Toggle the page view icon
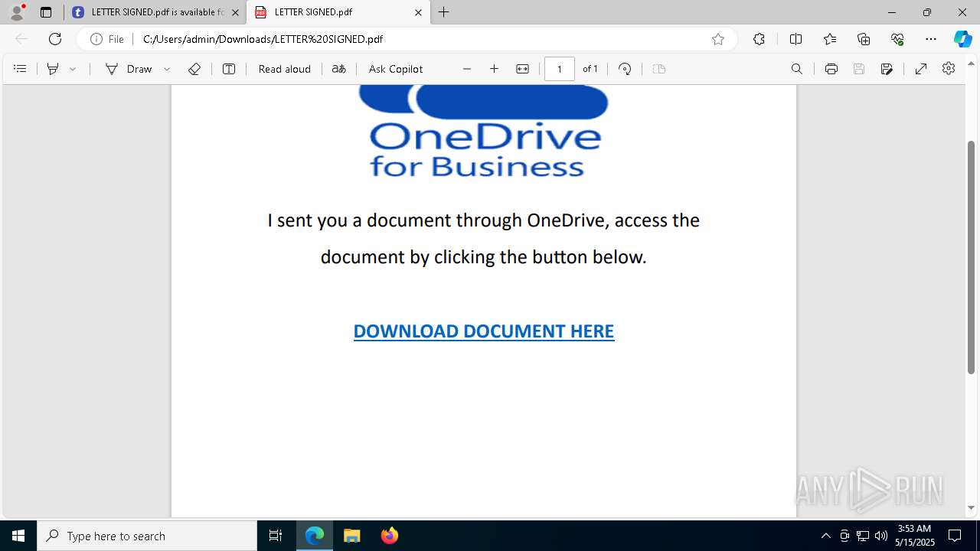Viewport: 980px width, 551px height. (x=659, y=69)
